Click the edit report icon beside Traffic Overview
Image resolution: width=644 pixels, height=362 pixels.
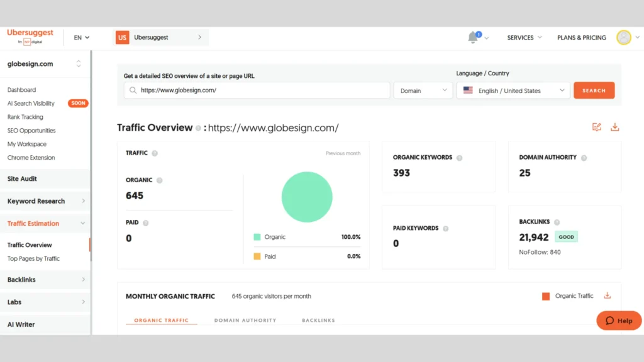pos(597,127)
